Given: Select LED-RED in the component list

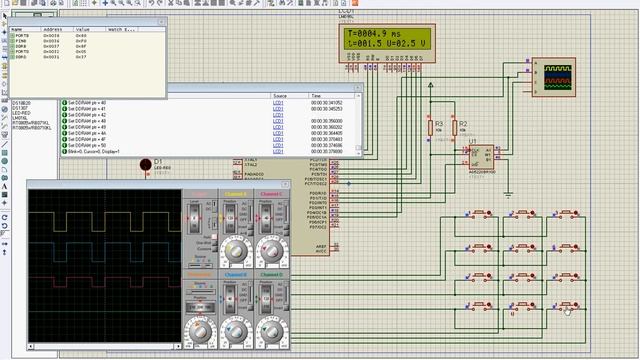Looking at the screenshot, I should (x=22, y=113).
